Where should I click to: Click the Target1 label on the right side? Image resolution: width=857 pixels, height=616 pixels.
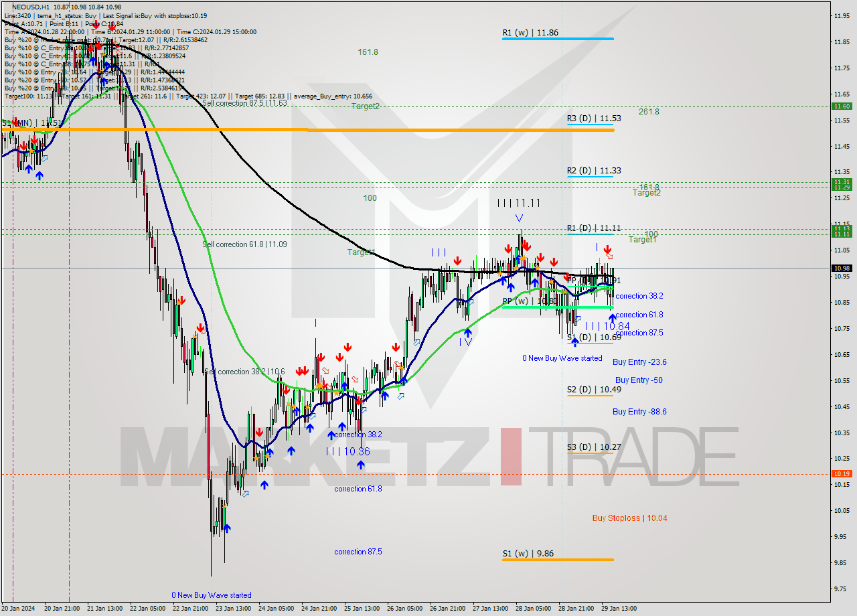[642, 239]
